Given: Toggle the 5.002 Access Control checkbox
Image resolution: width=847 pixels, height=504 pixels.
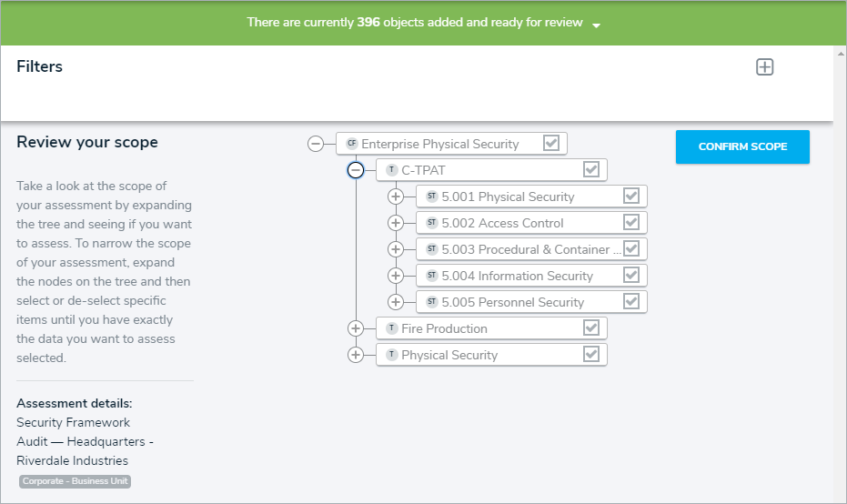Looking at the screenshot, I should tap(631, 222).
